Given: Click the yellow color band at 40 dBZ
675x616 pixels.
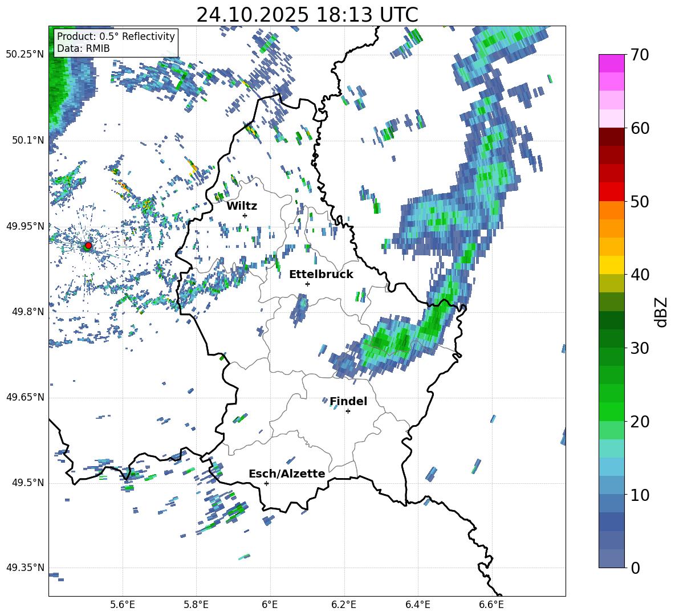Looking at the screenshot, I should [x=611, y=265].
